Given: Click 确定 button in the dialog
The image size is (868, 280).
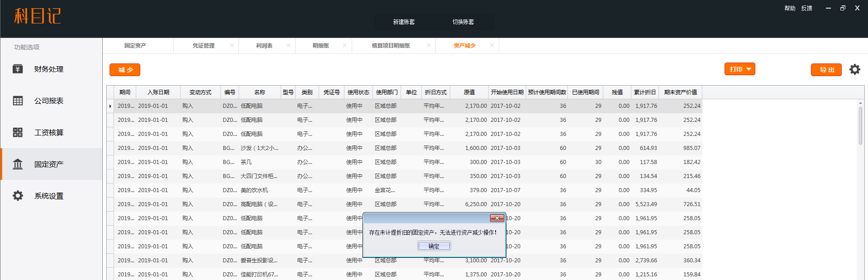Looking at the screenshot, I should point(434,246).
